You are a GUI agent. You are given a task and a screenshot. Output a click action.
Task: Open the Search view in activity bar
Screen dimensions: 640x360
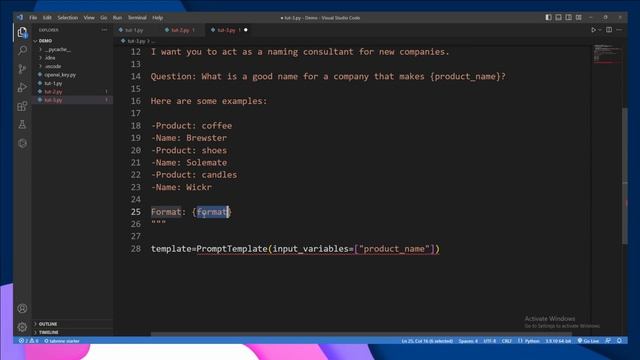tap(22, 51)
